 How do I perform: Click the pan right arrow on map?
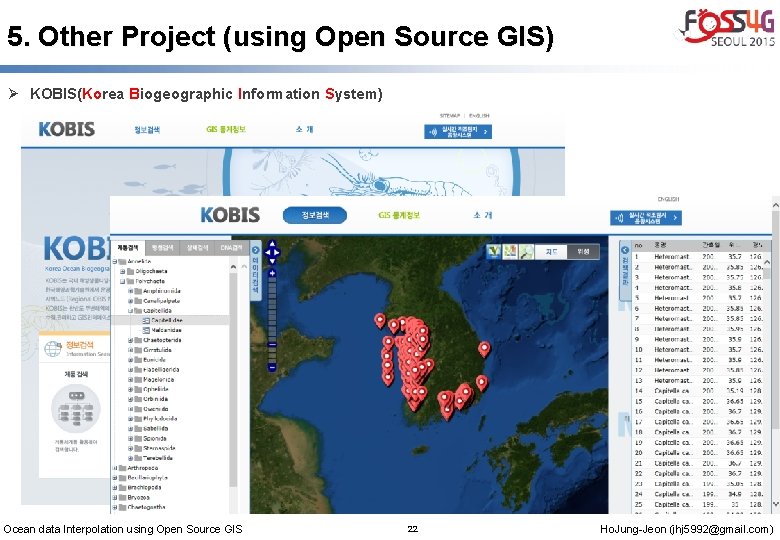click(277, 253)
